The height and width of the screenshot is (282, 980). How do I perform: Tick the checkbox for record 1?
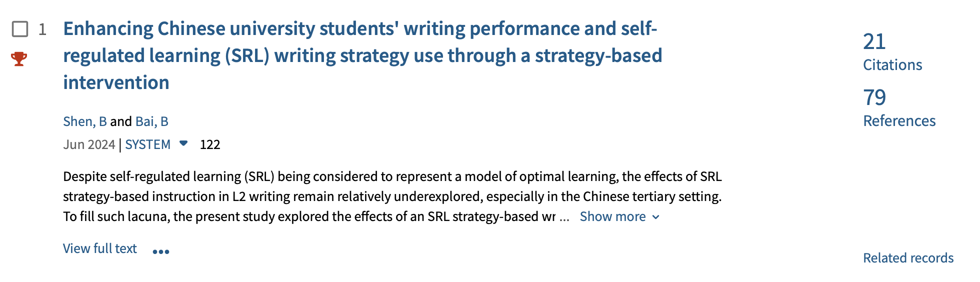20,29
